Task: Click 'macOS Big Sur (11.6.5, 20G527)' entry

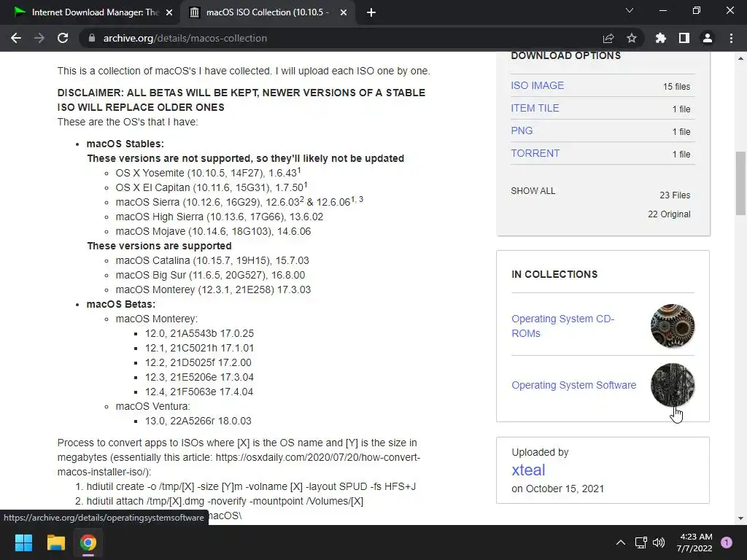Action: coord(210,275)
